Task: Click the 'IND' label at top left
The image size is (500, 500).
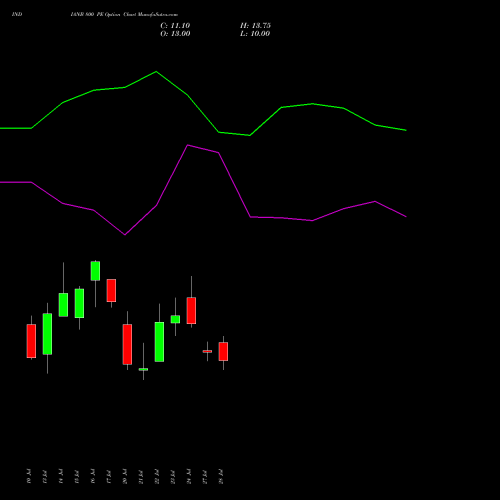Action: (17, 14)
